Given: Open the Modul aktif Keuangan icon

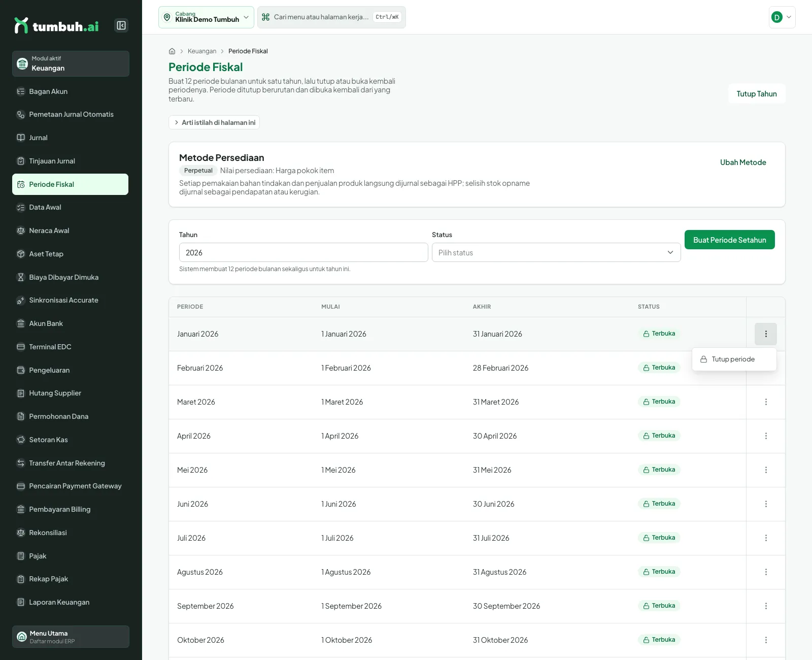Looking at the screenshot, I should point(22,63).
